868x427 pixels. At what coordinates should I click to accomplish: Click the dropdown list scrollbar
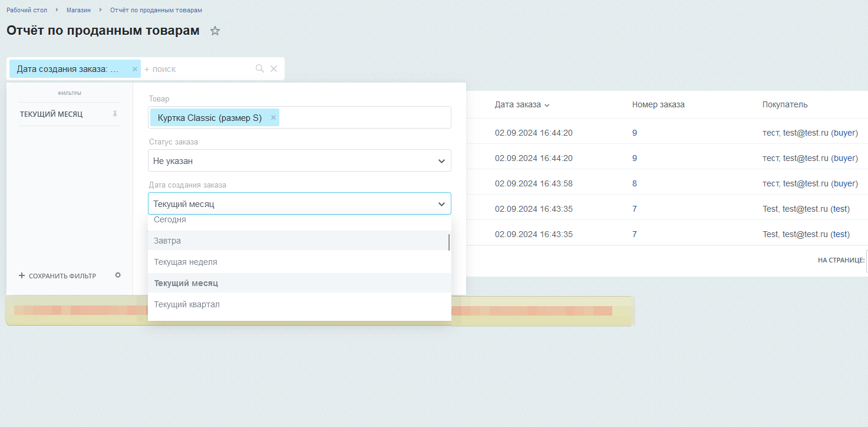pyautogui.click(x=449, y=242)
